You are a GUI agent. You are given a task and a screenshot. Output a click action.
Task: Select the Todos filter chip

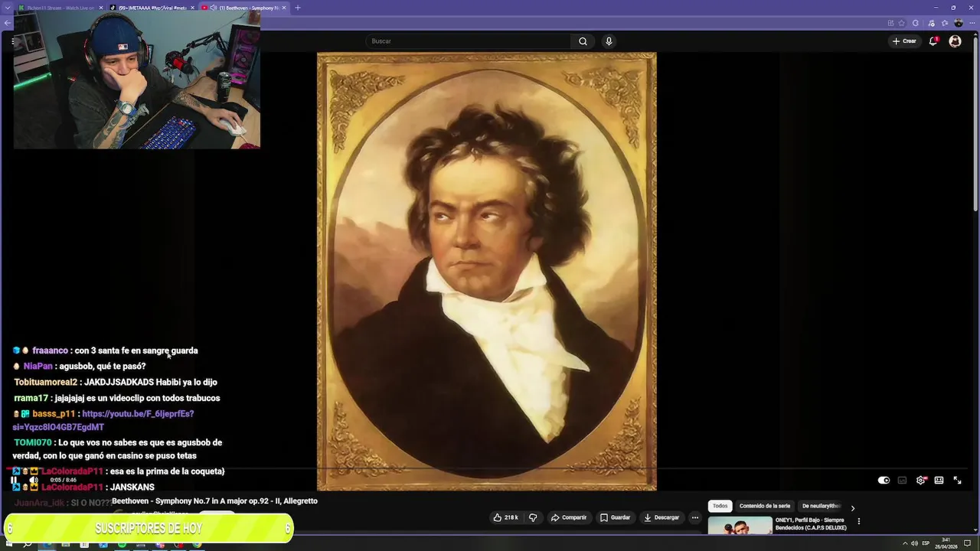tap(720, 506)
